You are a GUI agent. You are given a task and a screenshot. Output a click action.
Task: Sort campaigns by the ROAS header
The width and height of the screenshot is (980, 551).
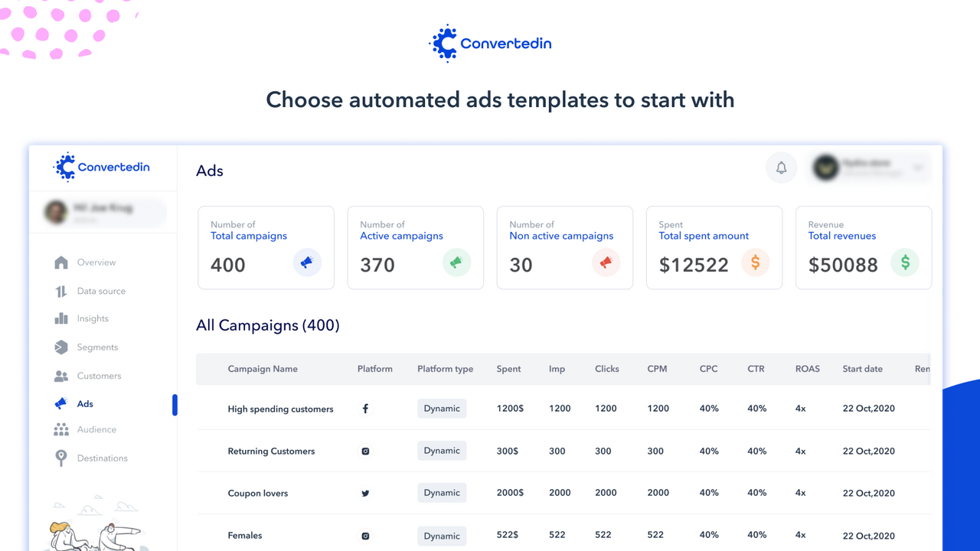808,369
